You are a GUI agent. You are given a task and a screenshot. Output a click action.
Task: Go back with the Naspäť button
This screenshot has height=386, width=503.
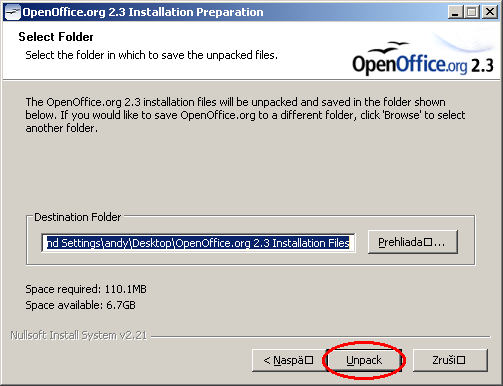click(289, 360)
